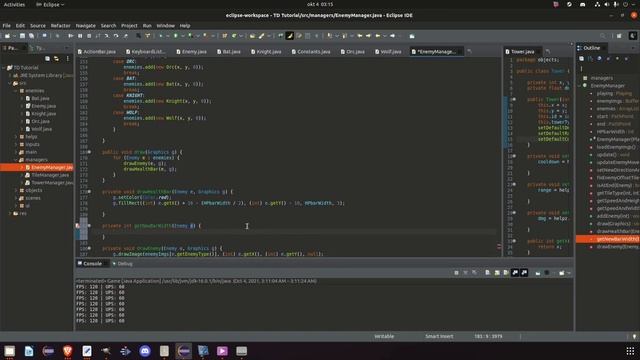
Task: Select Orc.java in Package Explorer
Action: click(x=40, y=121)
